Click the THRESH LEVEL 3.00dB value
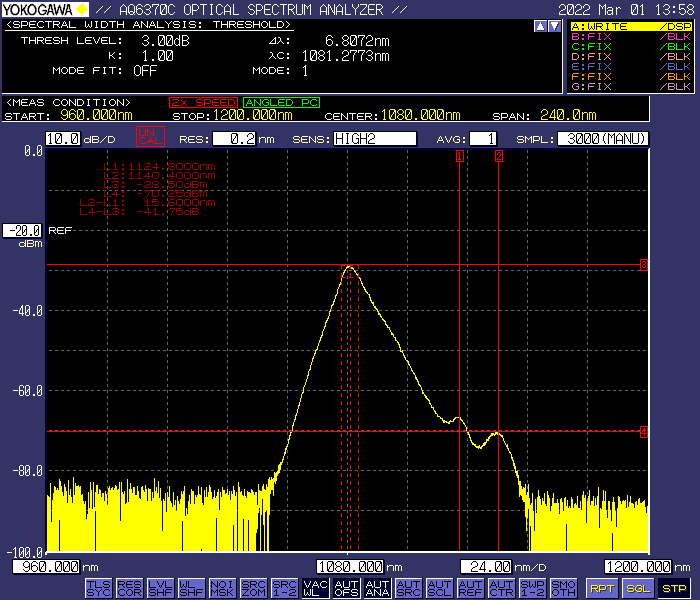The height and width of the screenshot is (600, 700). point(165,41)
